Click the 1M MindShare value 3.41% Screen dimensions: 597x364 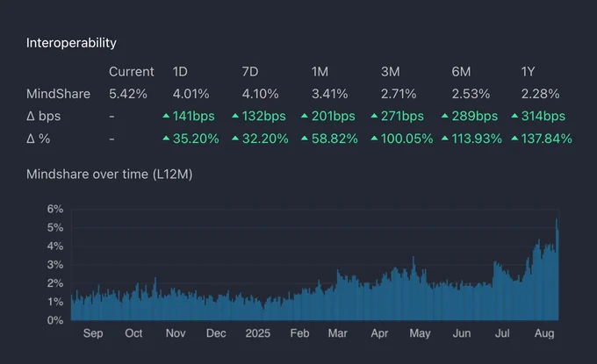click(330, 94)
